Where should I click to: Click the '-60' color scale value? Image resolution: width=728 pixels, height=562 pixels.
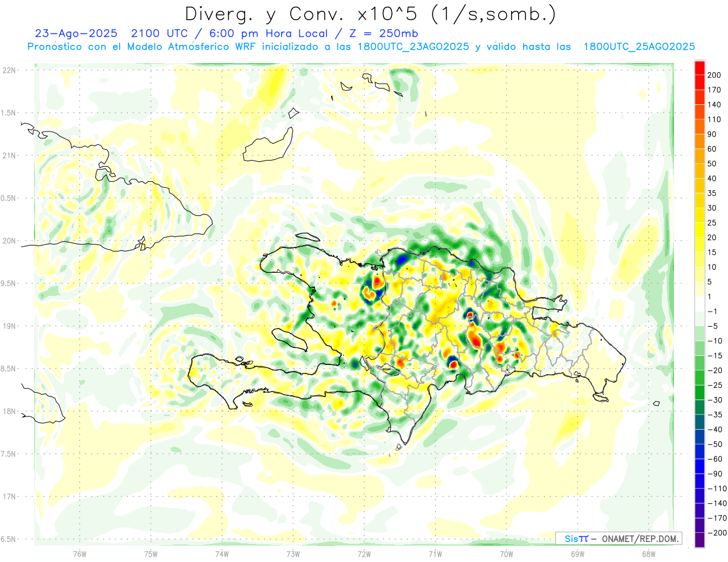pyautogui.click(x=715, y=460)
